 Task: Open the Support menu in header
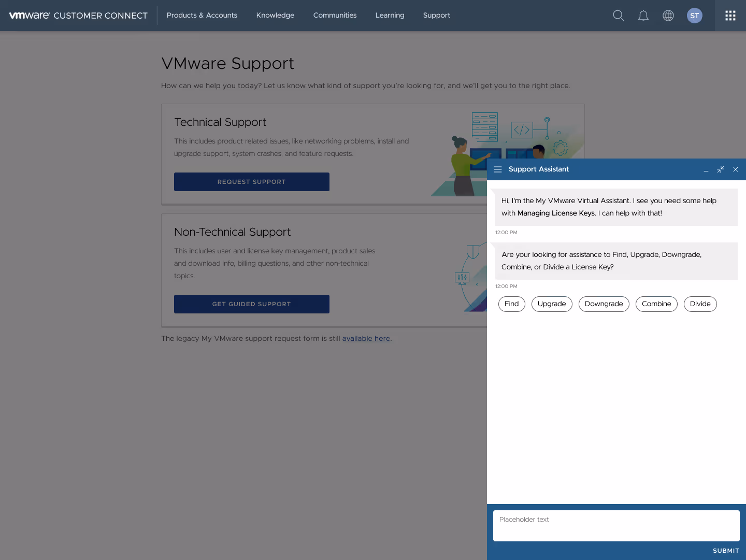[437, 16]
